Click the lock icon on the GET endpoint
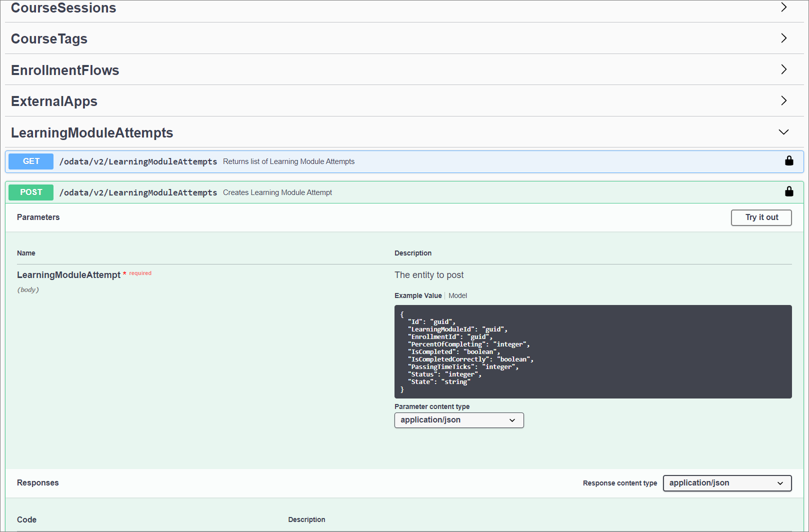The image size is (809, 532). (x=789, y=161)
